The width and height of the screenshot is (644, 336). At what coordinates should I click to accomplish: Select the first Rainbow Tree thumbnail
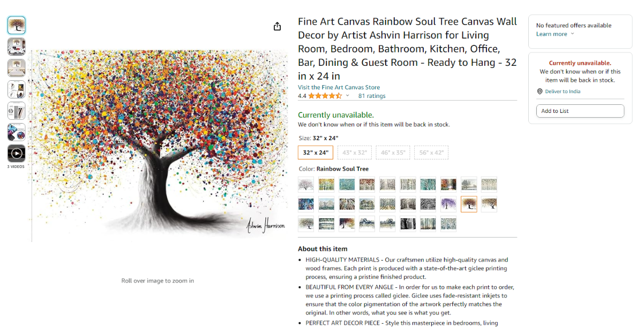tap(16, 25)
